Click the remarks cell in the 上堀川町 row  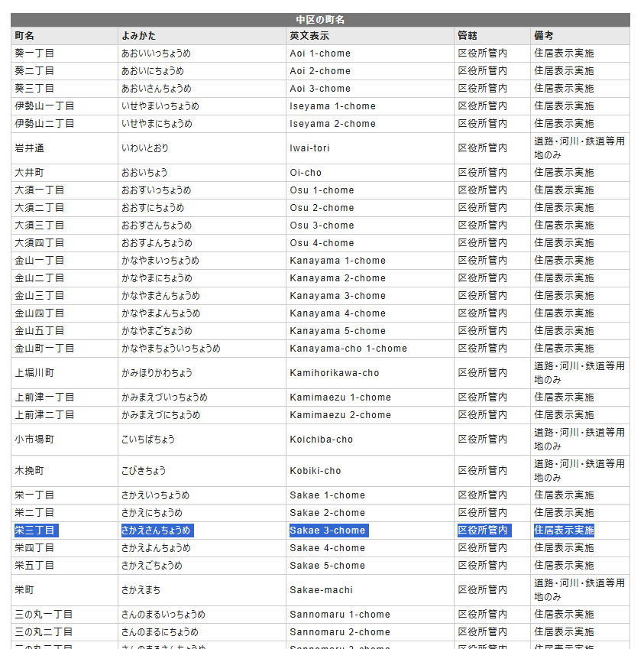[x=579, y=373]
